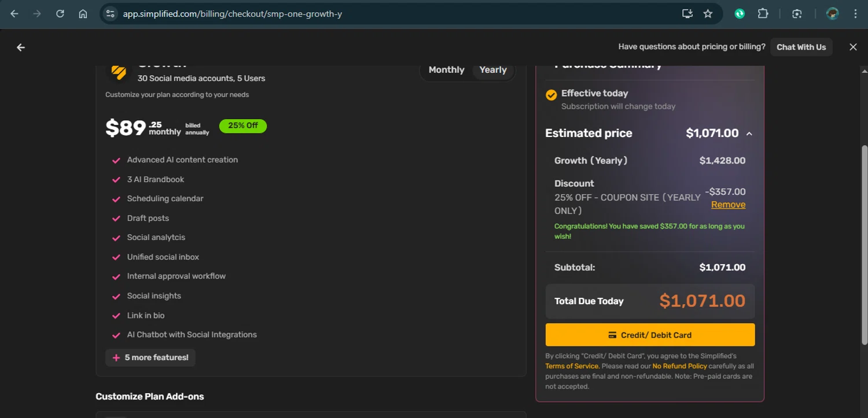The image size is (868, 418).
Task: Open the browser home icon
Action: (x=83, y=14)
